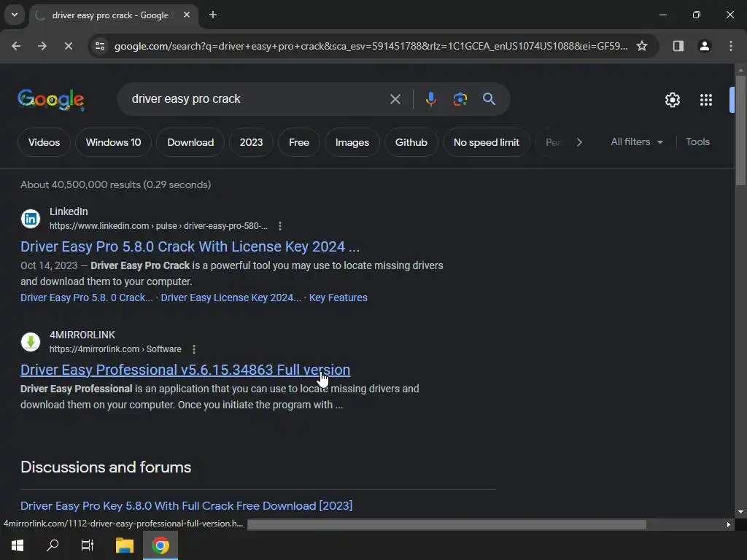Image resolution: width=747 pixels, height=560 pixels.
Task: Open Google quick settings gear
Action: point(672,100)
